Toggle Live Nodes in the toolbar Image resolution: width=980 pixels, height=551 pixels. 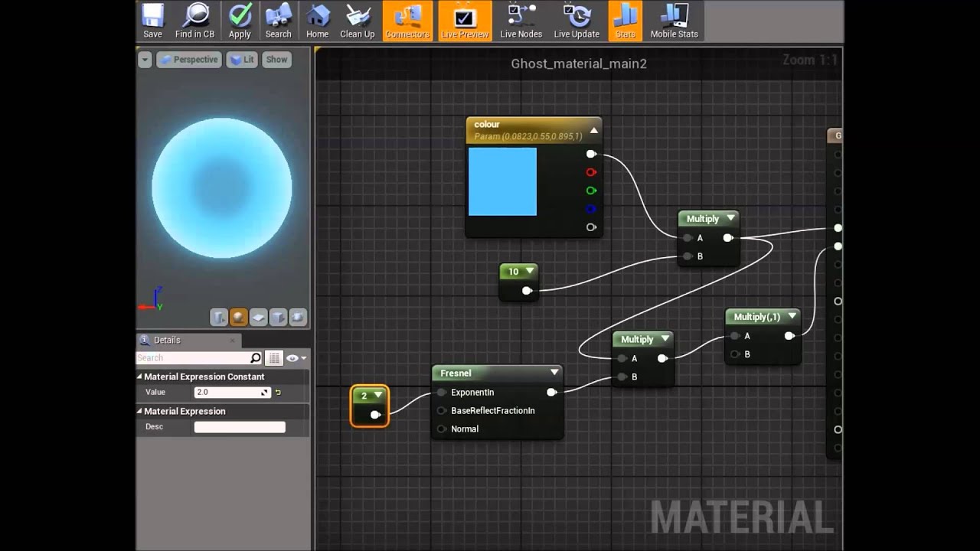(521, 21)
